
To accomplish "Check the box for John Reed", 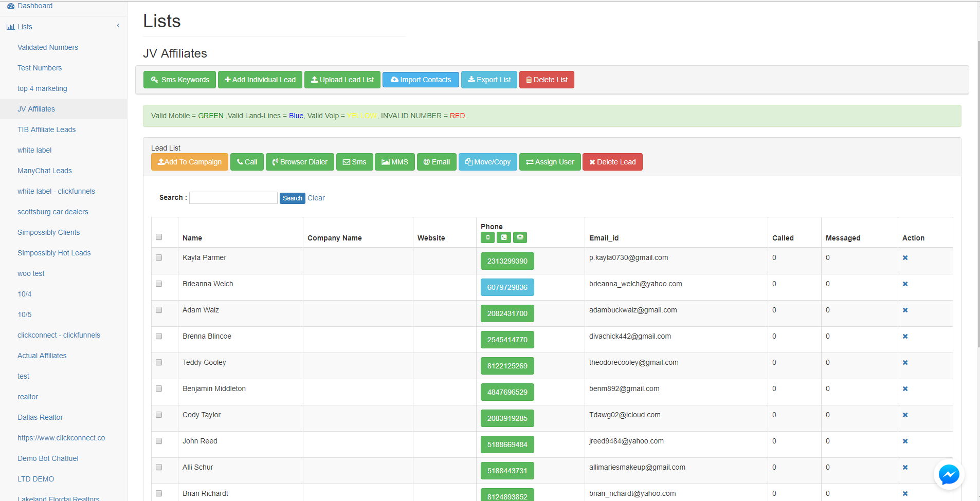I will [x=159, y=441].
